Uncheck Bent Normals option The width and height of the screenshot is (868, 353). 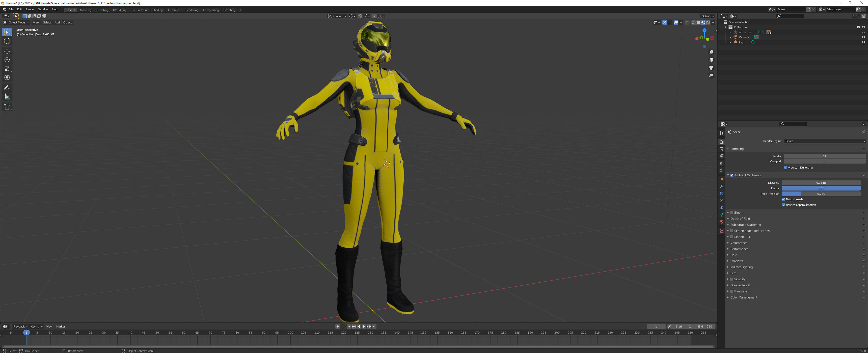pyautogui.click(x=783, y=199)
